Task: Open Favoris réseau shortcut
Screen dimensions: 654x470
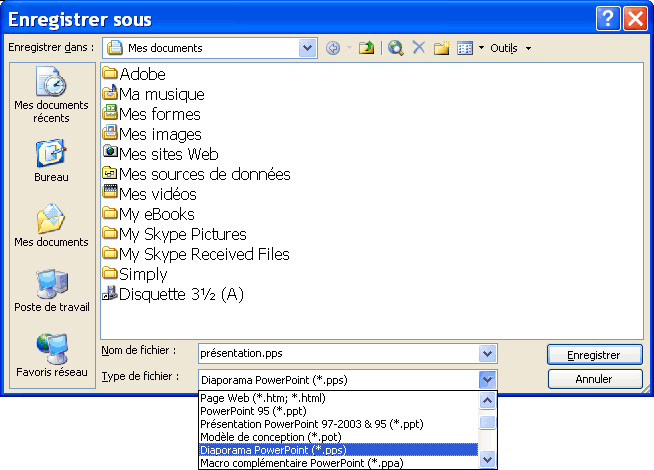Action: click(52, 355)
